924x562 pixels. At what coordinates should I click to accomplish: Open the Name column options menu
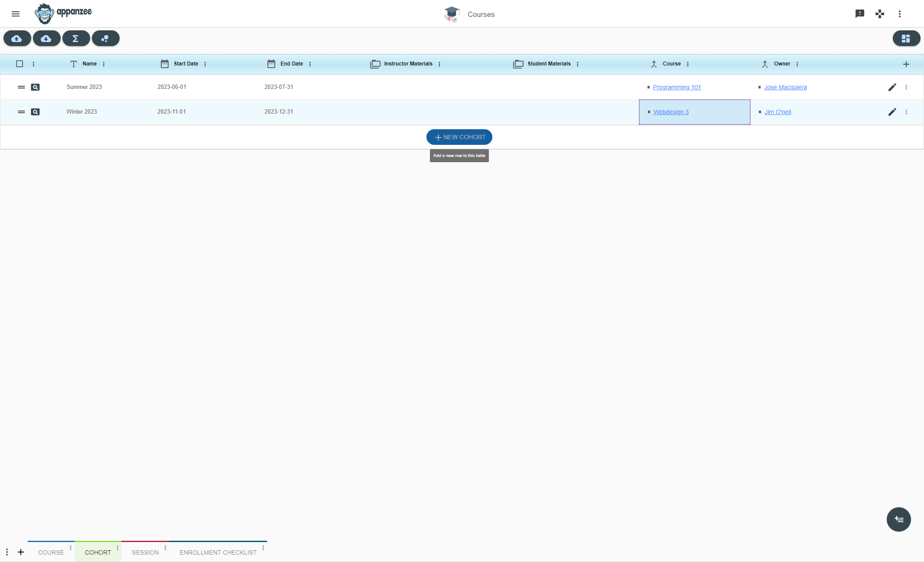104,64
